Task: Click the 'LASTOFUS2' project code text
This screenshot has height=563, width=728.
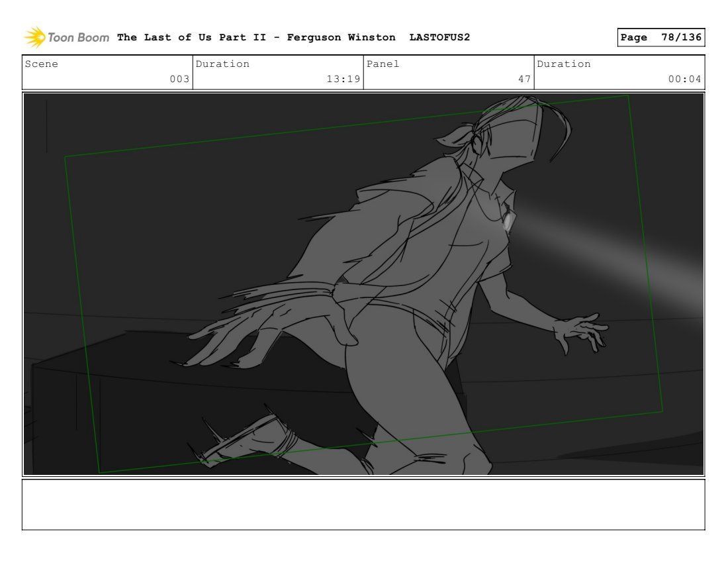Action: (439, 37)
